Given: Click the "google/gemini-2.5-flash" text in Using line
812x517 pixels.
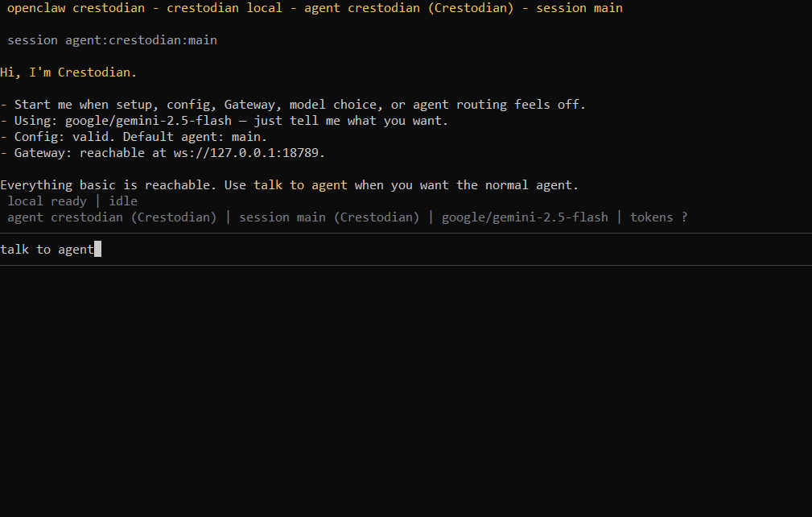Looking at the screenshot, I should pyautogui.click(x=148, y=122).
